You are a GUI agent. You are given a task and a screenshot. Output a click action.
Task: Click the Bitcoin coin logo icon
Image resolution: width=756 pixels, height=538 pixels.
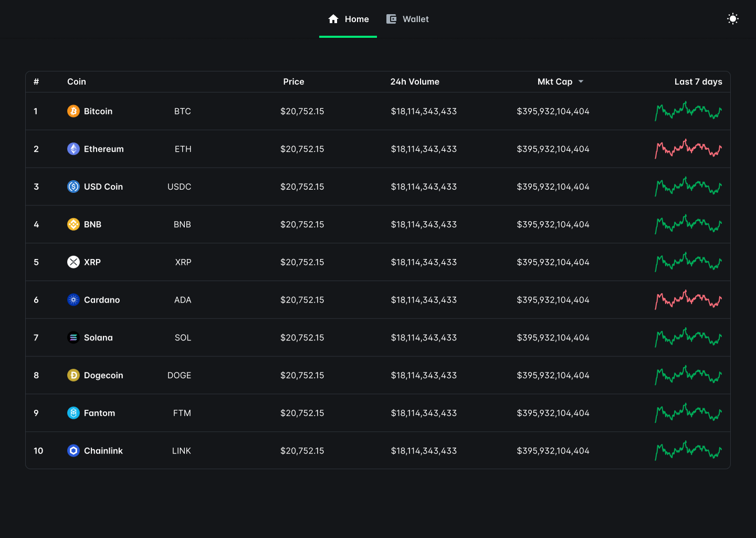click(x=73, y=111)
